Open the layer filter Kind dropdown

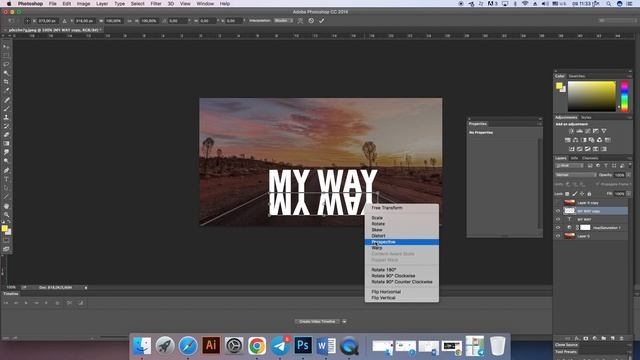[x=570, y=166]
